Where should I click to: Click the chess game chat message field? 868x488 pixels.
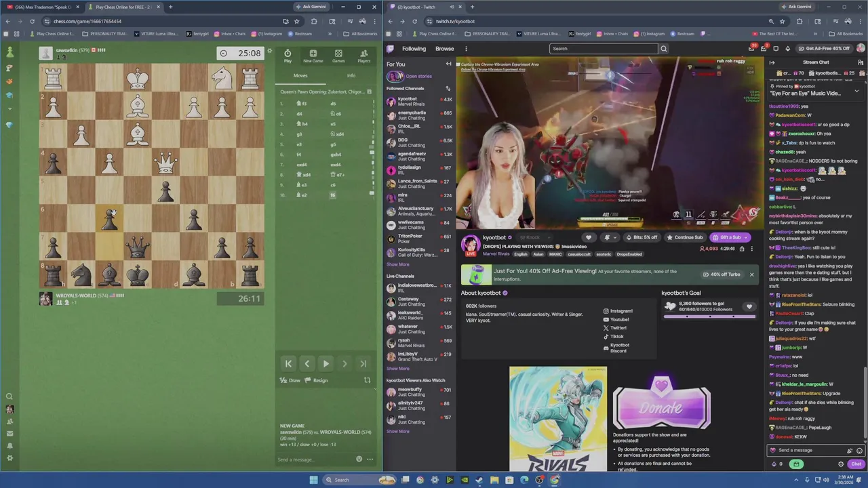tap(315, 460)
